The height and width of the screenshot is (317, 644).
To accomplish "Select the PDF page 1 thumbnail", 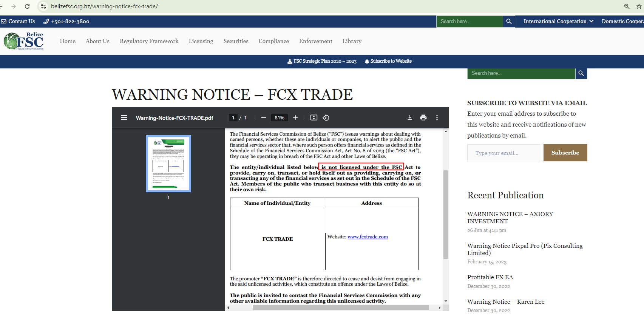I will (168, 164).
